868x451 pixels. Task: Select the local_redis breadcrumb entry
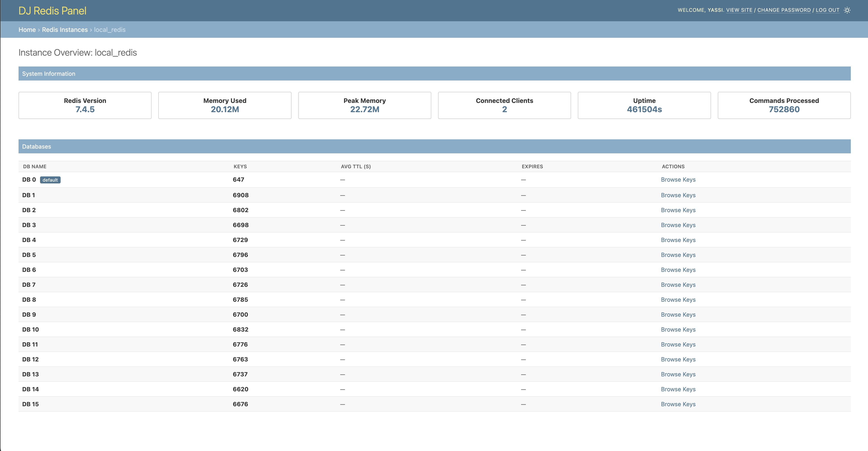click(110, 30)
